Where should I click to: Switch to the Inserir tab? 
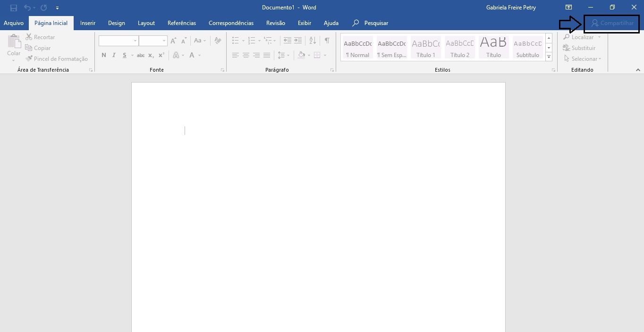tap(88, 23)
